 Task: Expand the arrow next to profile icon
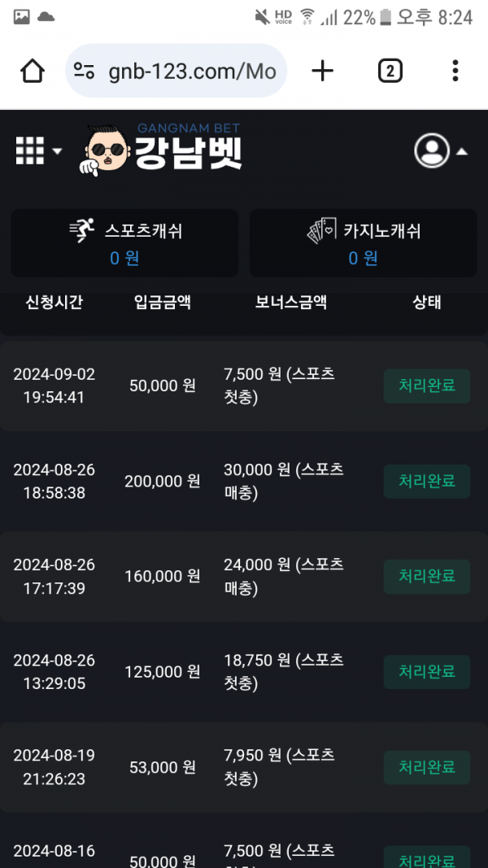point(461,151)
